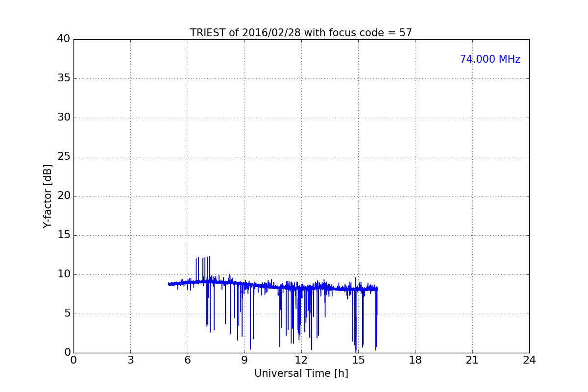Click the 'Universal Time [h]' axis label
This screenshot has width=588, height=392.
pyautogui.click(x=301, y=373)
